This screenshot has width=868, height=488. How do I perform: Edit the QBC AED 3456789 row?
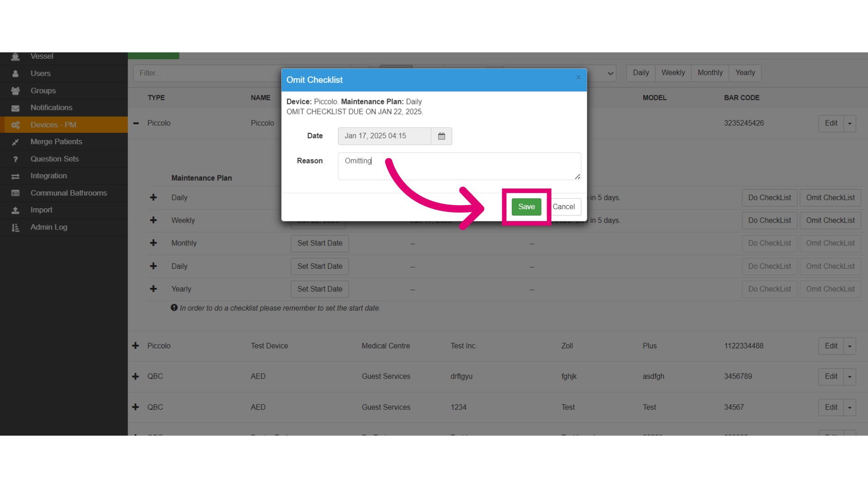tap(831, 377)
